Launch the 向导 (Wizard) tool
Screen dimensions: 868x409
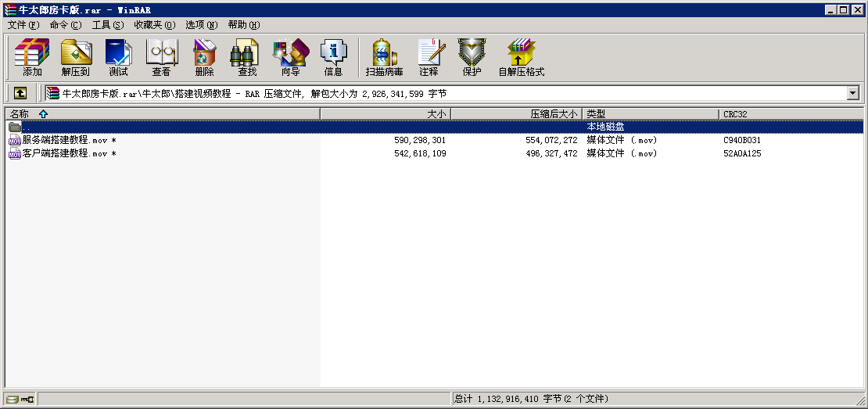(x=290, y=57)
